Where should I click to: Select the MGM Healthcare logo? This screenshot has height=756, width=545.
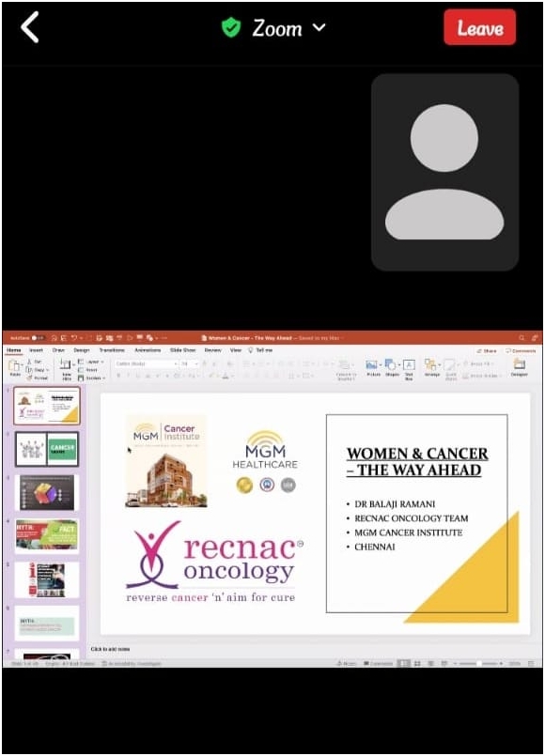[x=265, y=461]
